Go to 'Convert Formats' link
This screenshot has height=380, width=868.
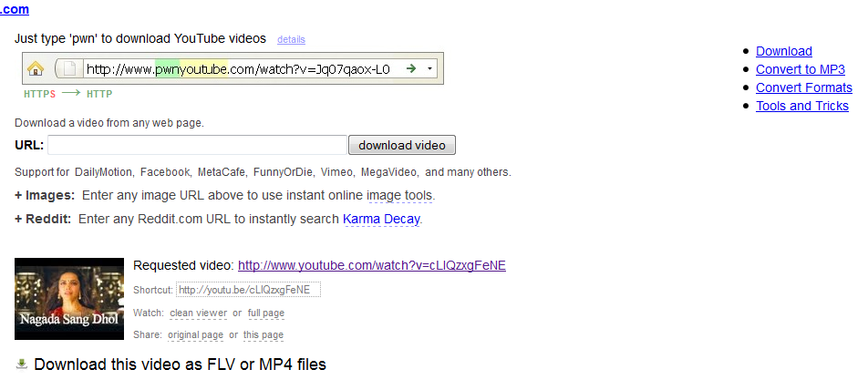click(804, 88)
